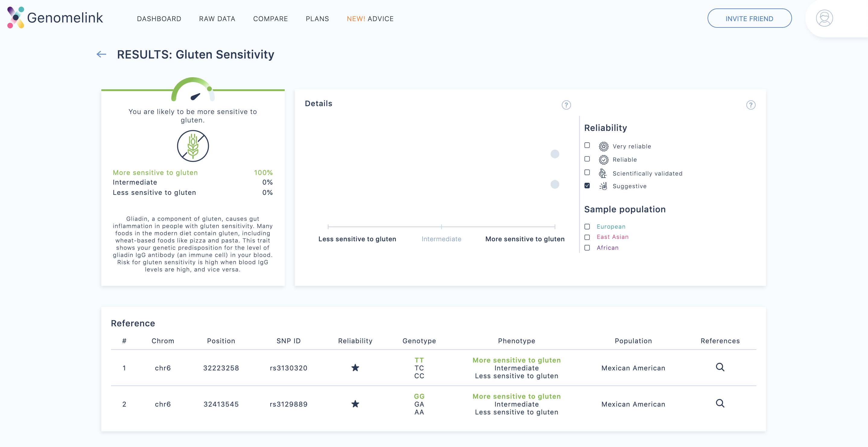Open references for rs3130320 via magnifier
This screenshot has height=447, width=868.
(x=720, y=367)
